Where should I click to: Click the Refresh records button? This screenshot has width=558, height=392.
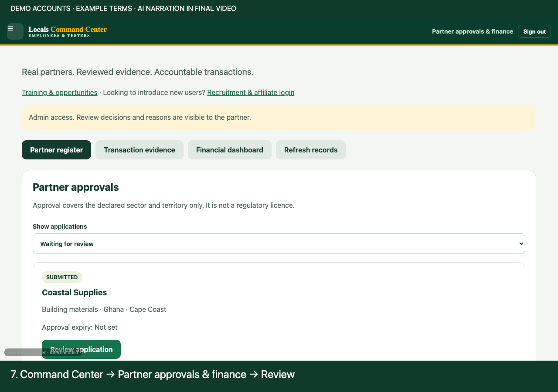point(311,150)
